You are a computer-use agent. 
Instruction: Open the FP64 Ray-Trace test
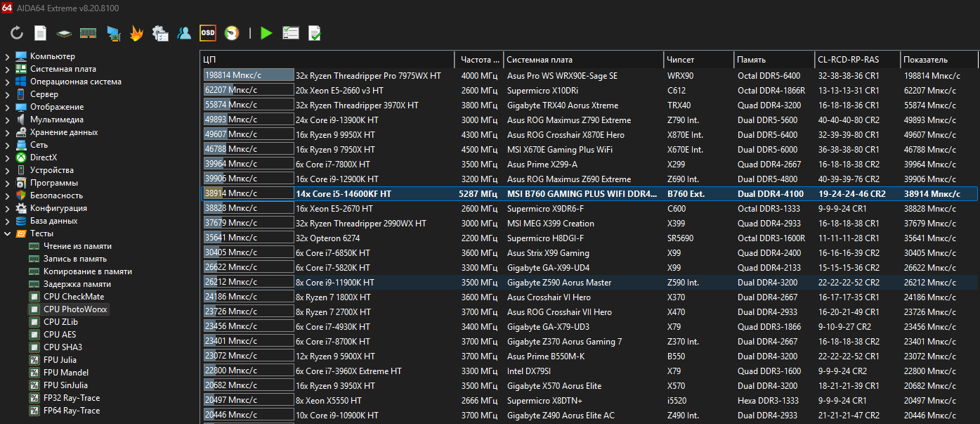[72, 411]
